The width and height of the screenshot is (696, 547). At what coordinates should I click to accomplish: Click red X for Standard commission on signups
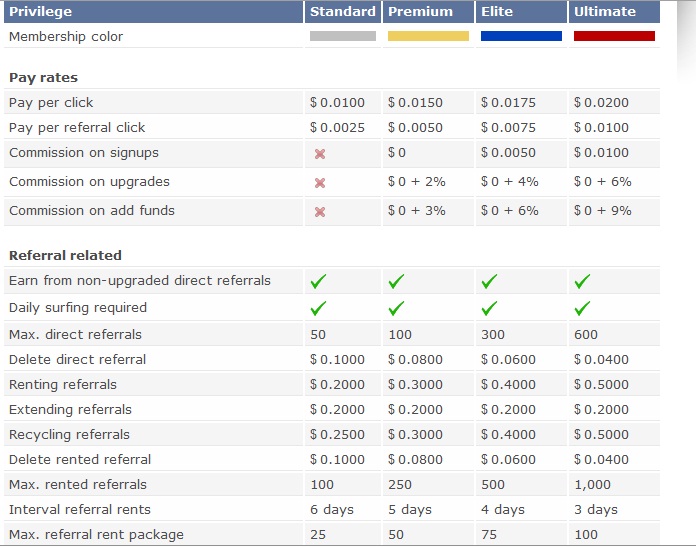point(320,154)
